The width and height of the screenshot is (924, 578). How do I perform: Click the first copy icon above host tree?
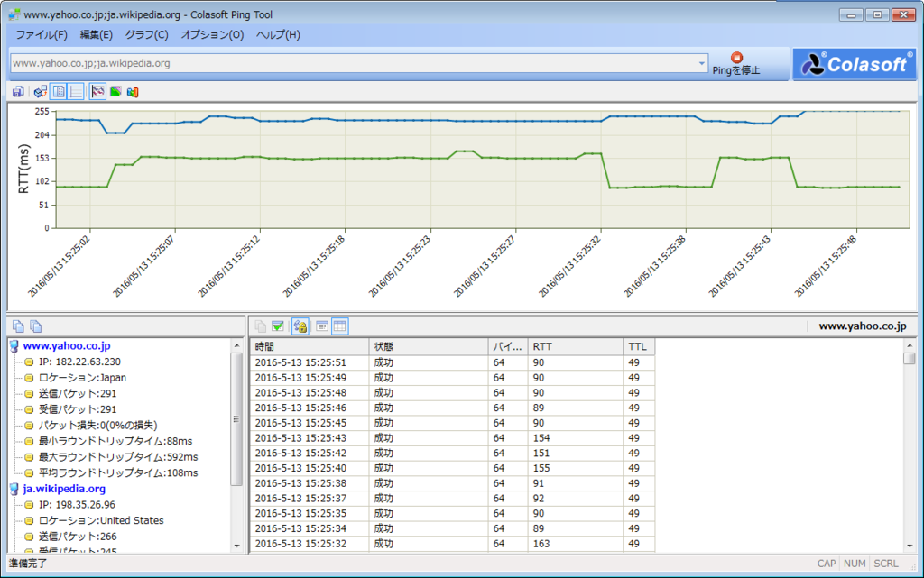point(18,326)
